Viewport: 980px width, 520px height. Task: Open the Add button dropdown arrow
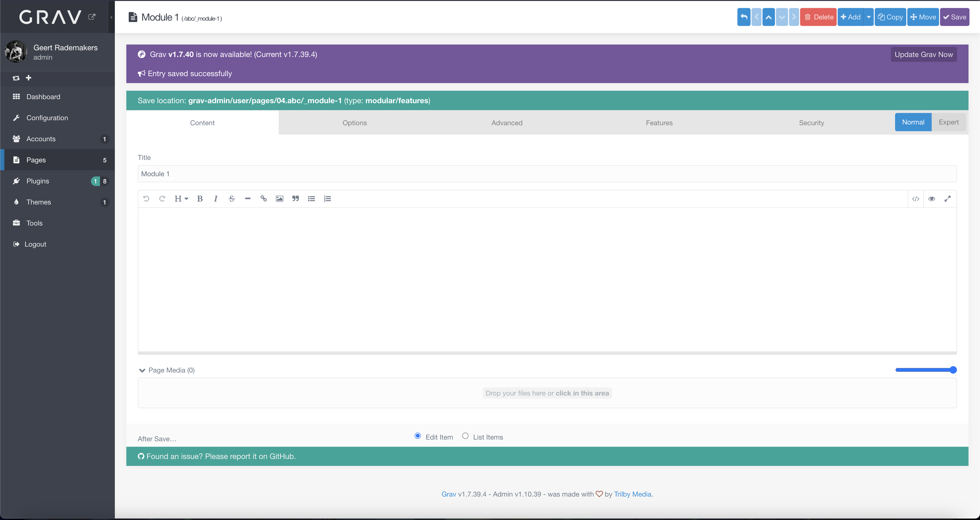tap(869, 17)
